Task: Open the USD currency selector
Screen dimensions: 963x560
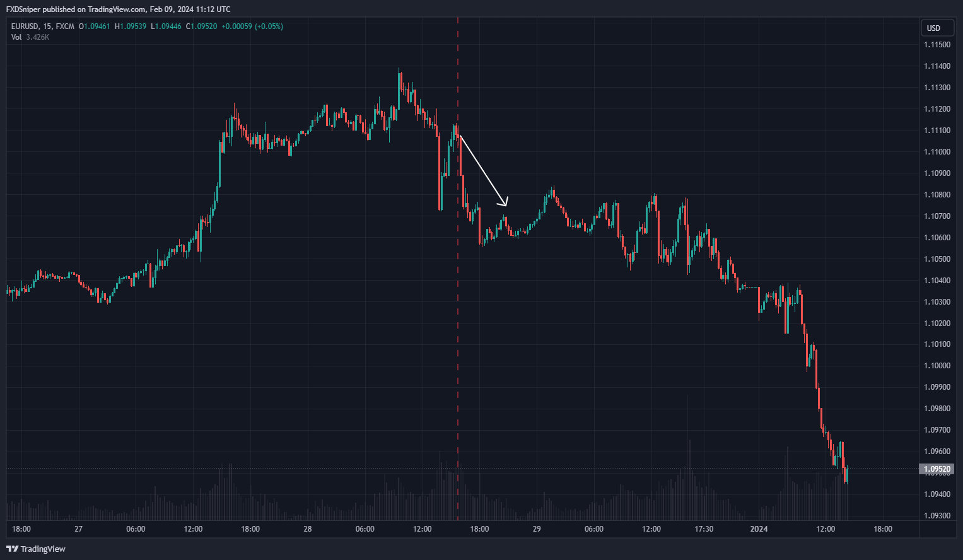Action: pyautogui.click(x=933, y=28)
